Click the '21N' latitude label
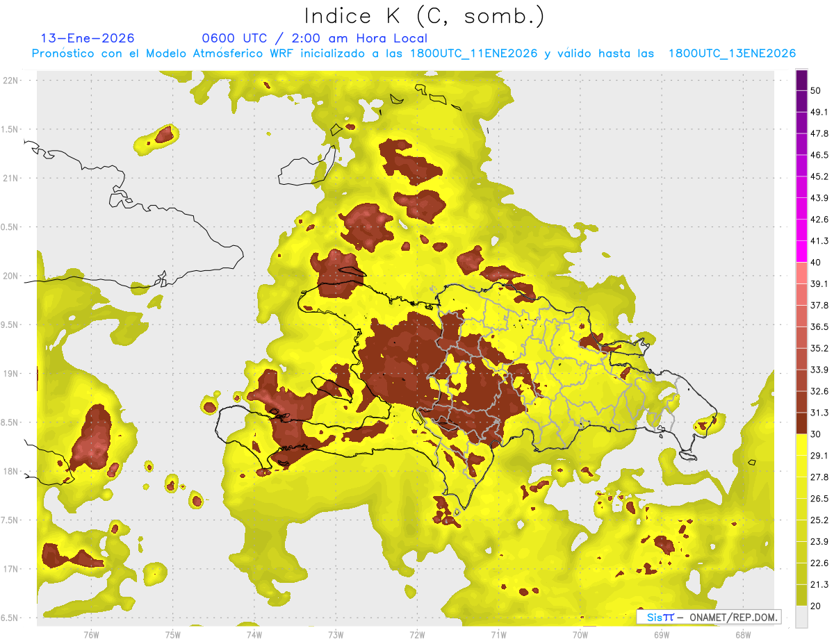 click(x=10, y=178)
